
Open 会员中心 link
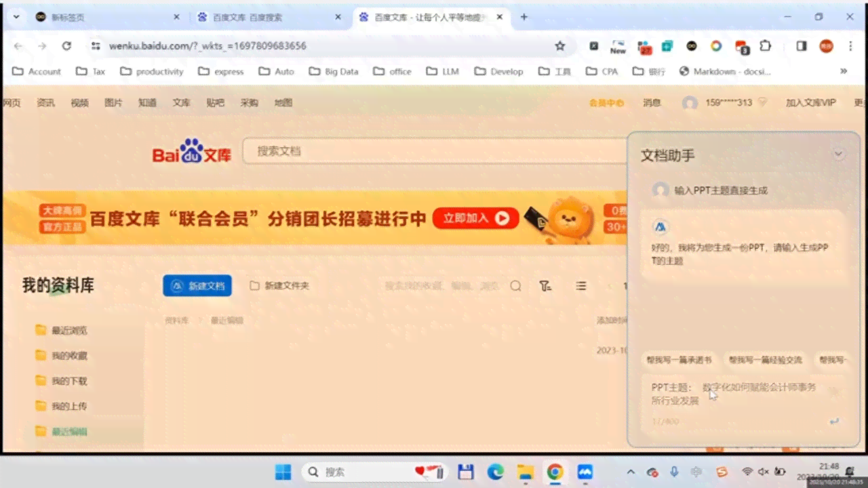click(x=606, y=103)
